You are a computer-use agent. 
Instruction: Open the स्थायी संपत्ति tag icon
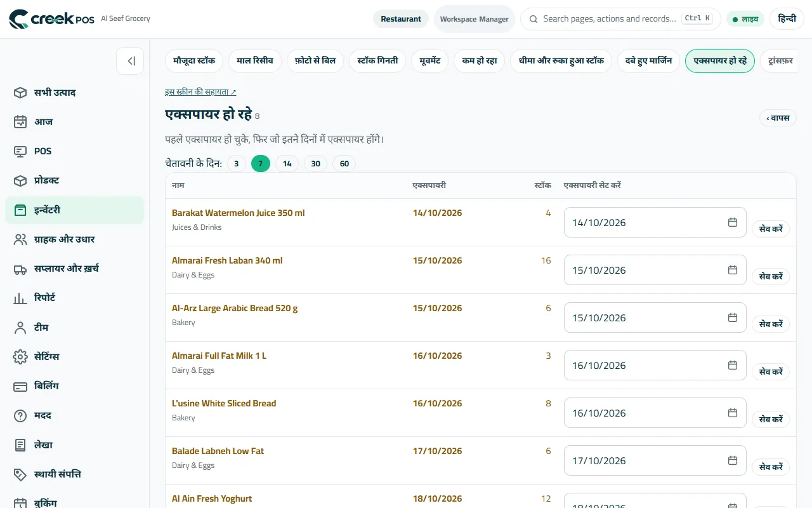[20, 474]
